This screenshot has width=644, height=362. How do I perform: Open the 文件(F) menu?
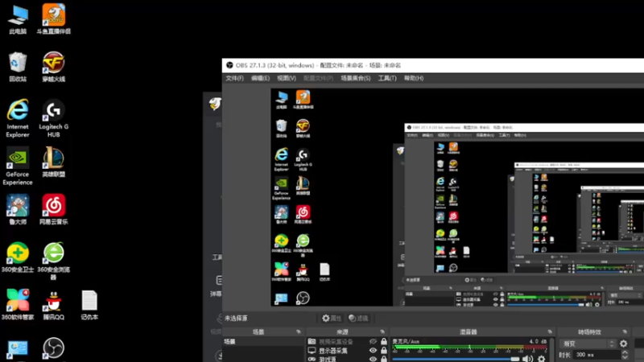point(234,78)
